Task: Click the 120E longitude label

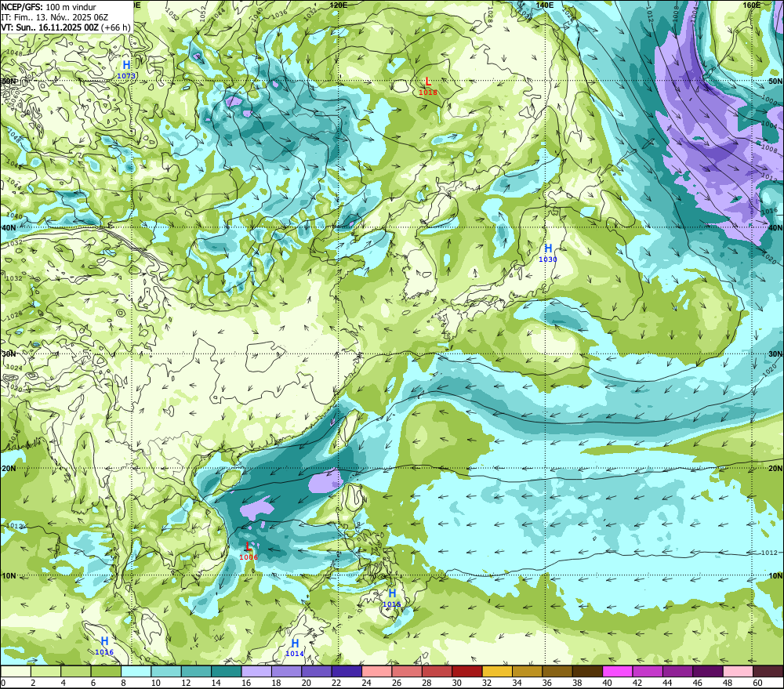Action: click(339, 5)
